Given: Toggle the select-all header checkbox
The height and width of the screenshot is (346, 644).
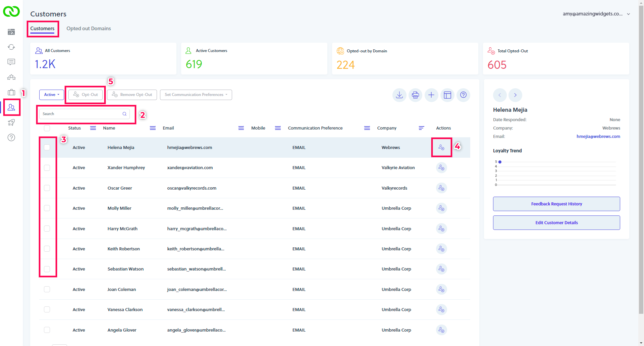Looking at the screenshot, I should click(47, 128).
